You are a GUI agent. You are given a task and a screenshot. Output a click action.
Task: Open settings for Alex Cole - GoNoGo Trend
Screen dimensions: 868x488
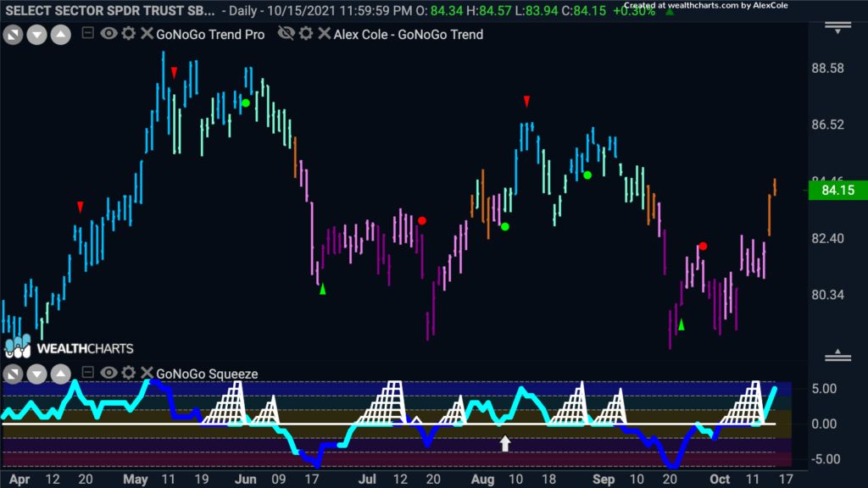pyautogui.click(x=306, y=33)
